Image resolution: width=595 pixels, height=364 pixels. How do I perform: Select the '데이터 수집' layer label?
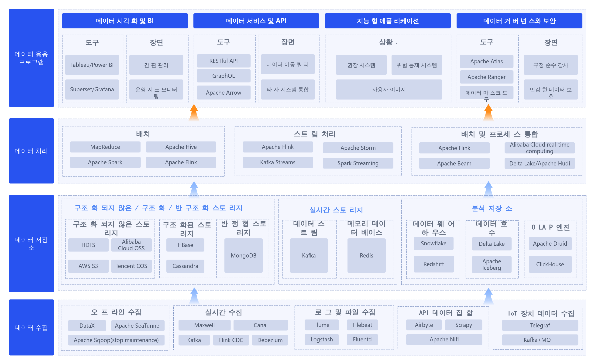coord(31,328)
